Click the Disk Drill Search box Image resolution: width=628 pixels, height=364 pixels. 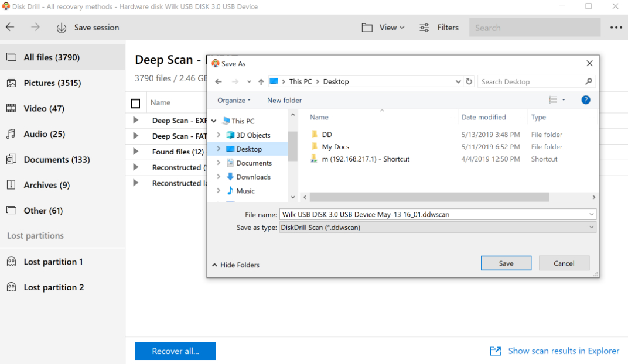pos(535,28)
